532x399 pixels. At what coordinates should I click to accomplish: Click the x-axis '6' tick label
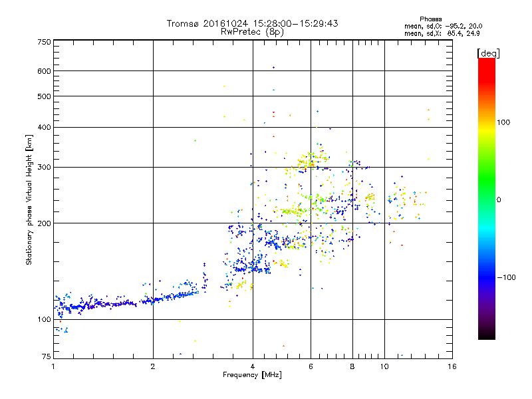coord(311,366)
